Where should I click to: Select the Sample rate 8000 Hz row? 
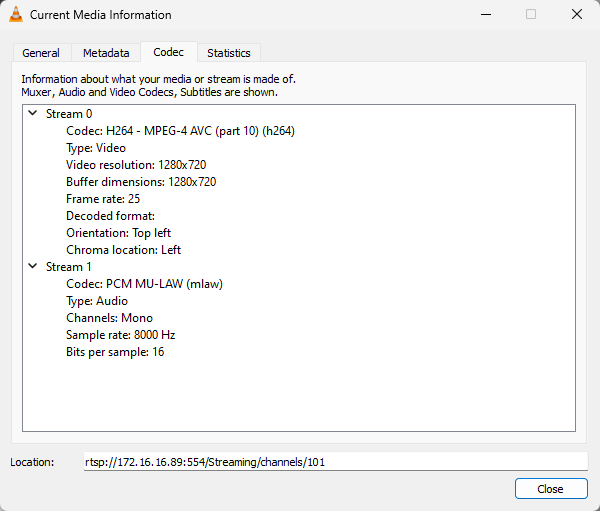(x=120, y=335)
